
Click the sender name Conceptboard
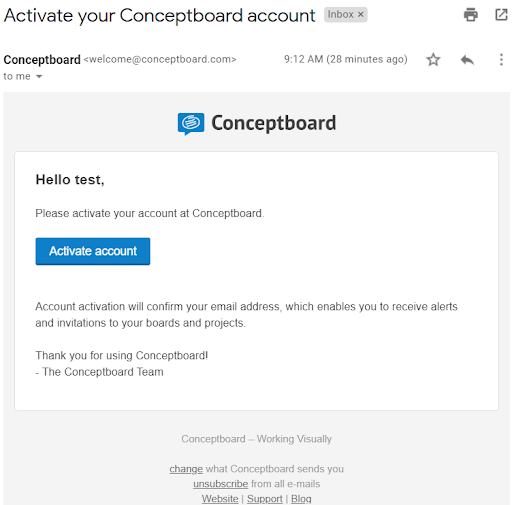pos(42,60)
